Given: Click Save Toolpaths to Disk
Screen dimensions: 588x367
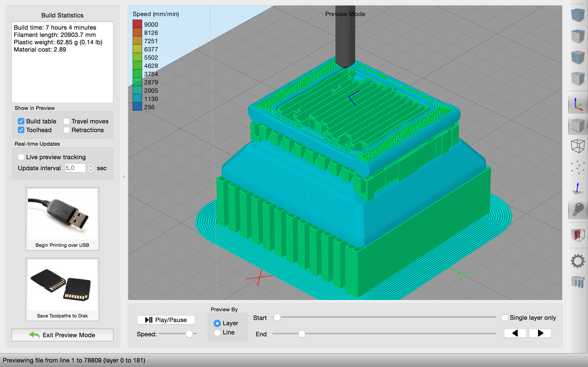Looking at the screenshot, I should (62, 289).
